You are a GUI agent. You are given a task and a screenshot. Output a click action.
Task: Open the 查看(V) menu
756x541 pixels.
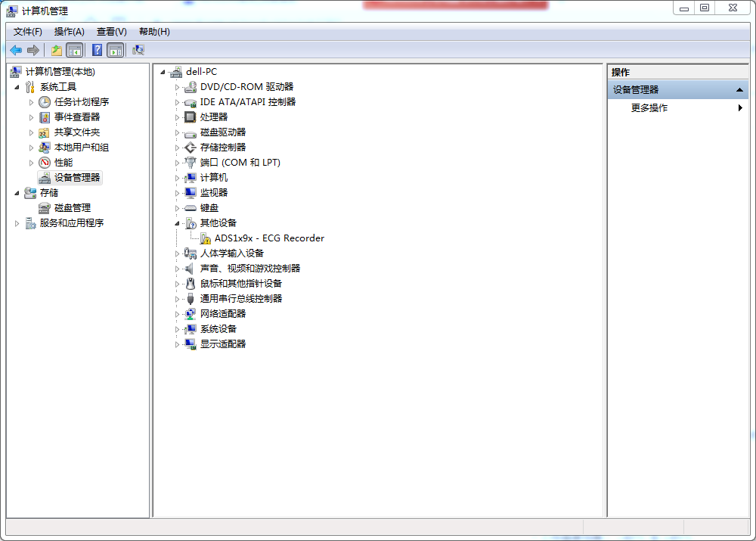tap(111, 32)
